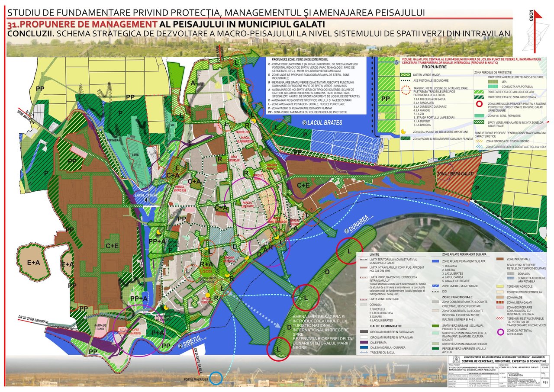Pick the yellow Terenuri agricole legend swatch
This screenshot has height=392, width=554.
[500, 286]
